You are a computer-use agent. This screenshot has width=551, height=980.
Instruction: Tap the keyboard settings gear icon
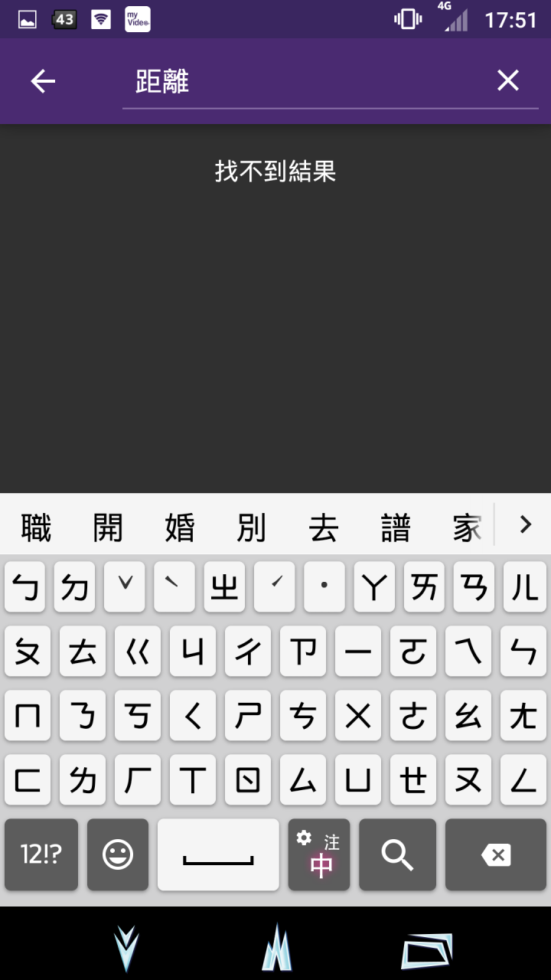point(304,838)
